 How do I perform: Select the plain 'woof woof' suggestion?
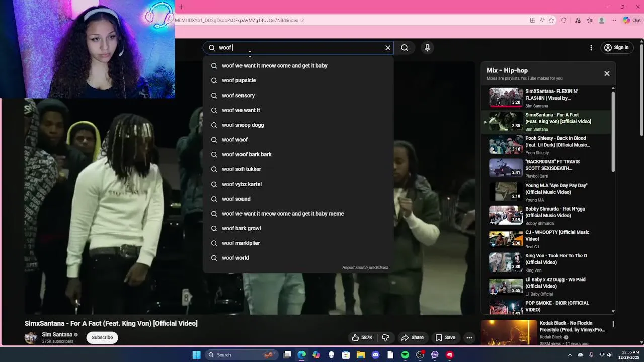(x=298, y=140)
